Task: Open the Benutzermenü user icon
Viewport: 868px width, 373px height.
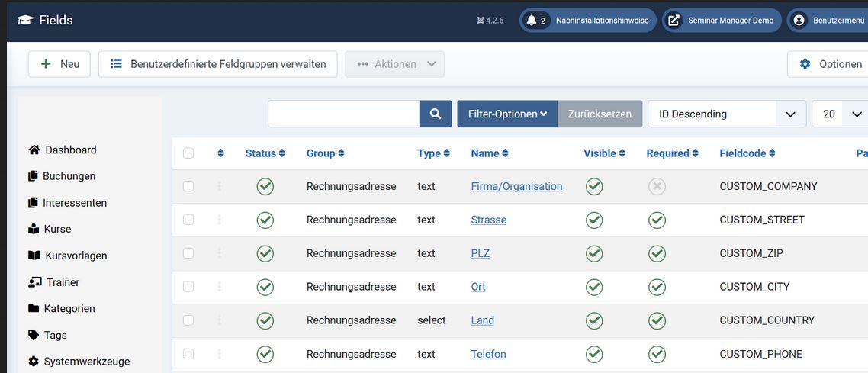Action: (799, 21)
